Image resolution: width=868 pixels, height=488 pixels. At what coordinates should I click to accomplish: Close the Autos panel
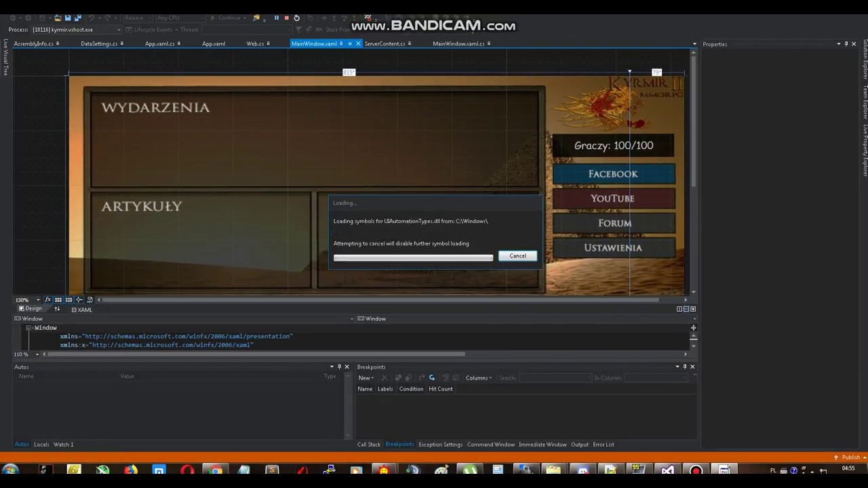347,367
